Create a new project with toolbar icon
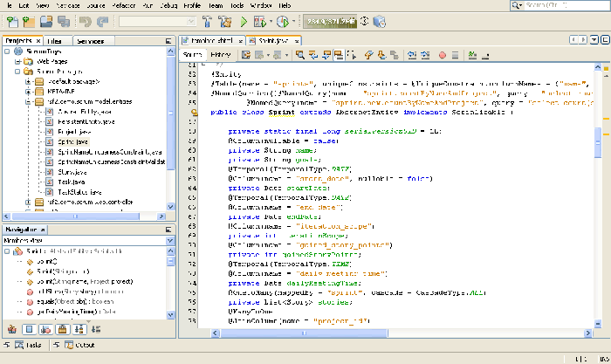The width and height of the screenshot is (611, 364). [29, 22]
